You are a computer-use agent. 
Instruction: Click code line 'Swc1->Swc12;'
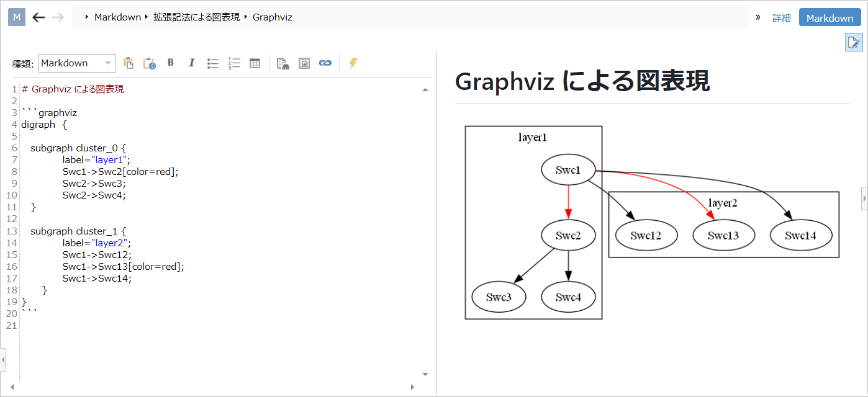(97, 254)
